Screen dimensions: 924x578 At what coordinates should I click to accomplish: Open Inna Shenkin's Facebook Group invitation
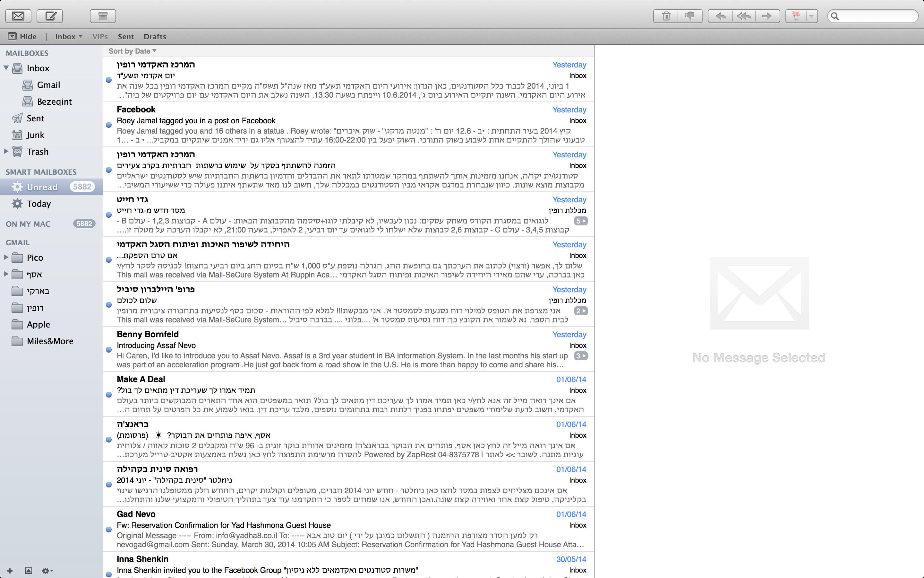pos(349,565)
